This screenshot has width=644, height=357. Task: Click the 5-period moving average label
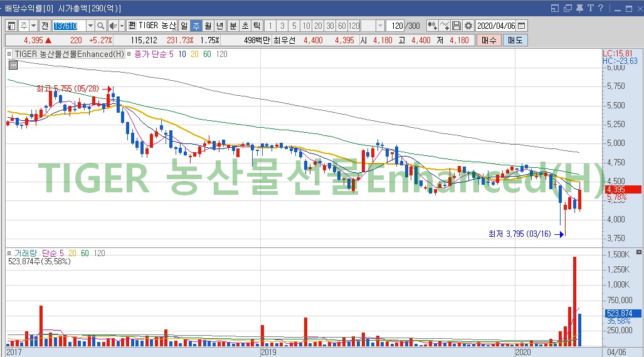171,54
